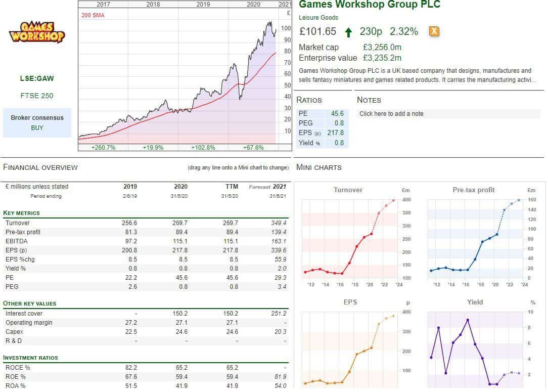Click the Games Workshop logo
548x392 pixels.
(x=37, y=32)
